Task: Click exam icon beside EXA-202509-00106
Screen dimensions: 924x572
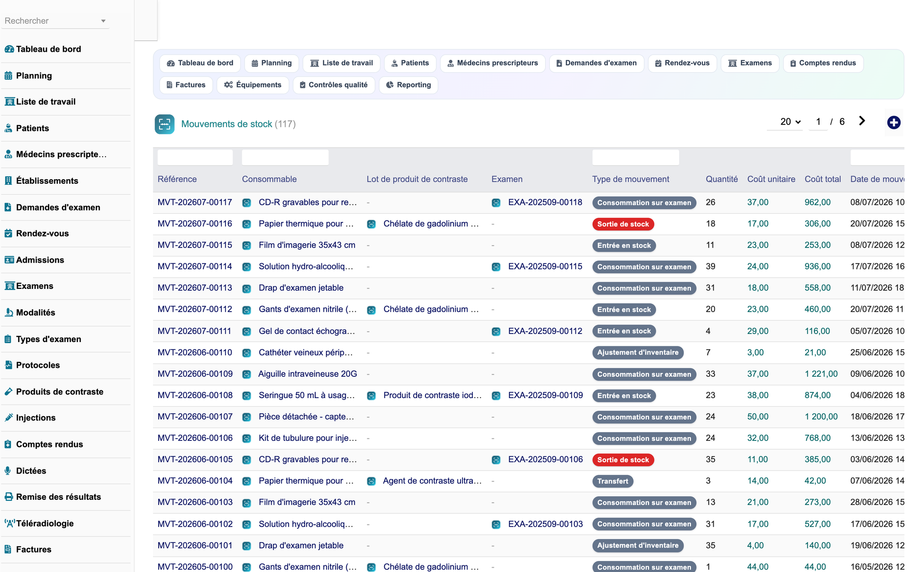Action: click(496, 460)
